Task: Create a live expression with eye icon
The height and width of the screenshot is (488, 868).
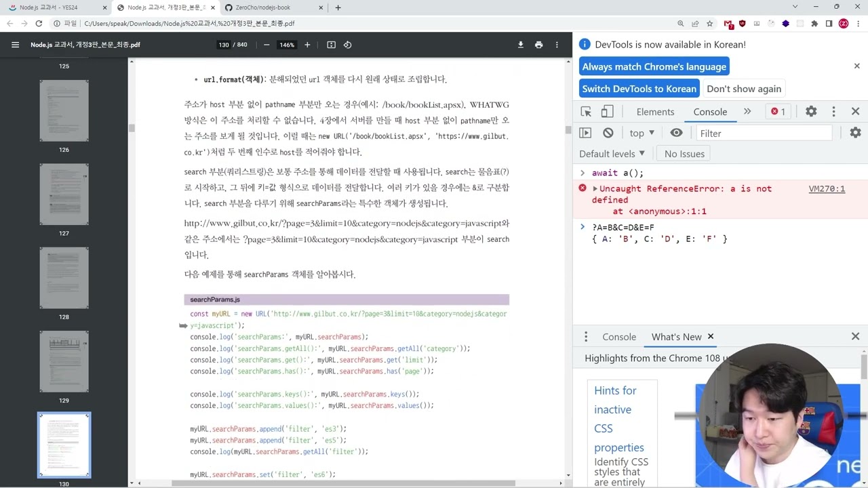Action: (676, 133)
